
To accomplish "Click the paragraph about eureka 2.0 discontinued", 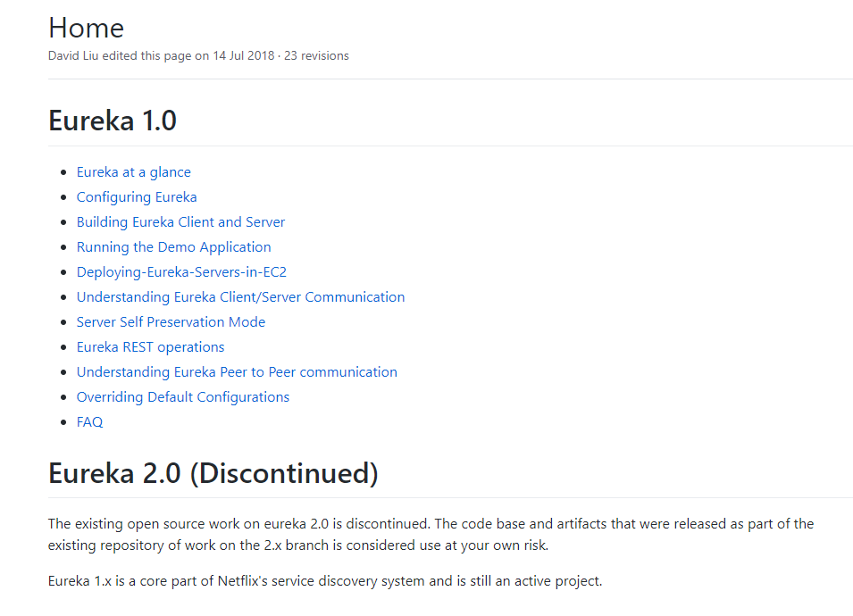I will coord(431,535).
